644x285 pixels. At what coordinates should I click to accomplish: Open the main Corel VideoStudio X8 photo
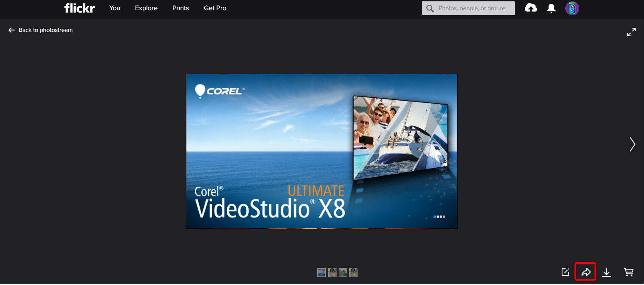click(x=322, y=151)
